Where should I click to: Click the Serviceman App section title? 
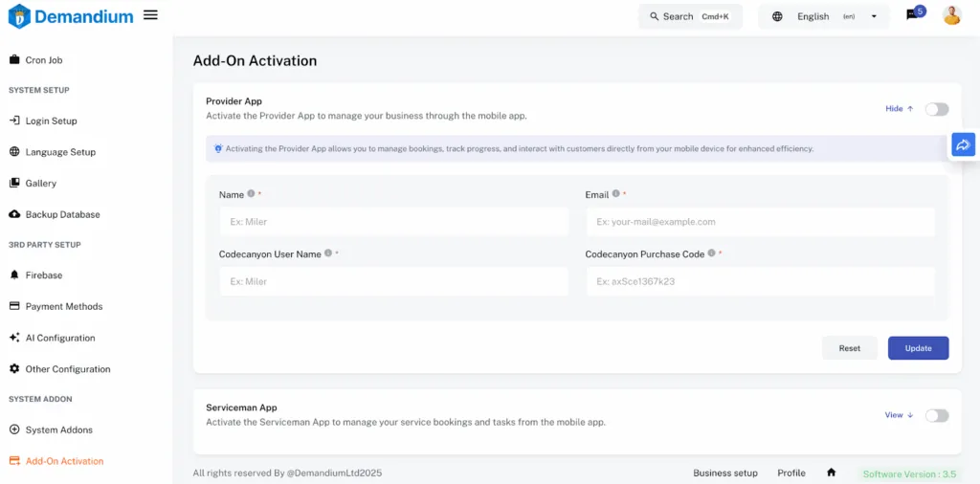(241, 407)
